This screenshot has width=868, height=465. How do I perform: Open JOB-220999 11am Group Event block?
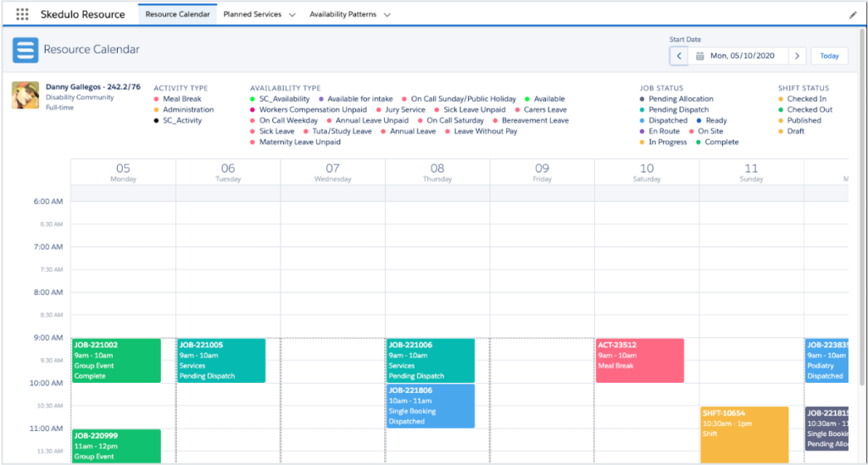pyautogui.click(x=116, y=446)
